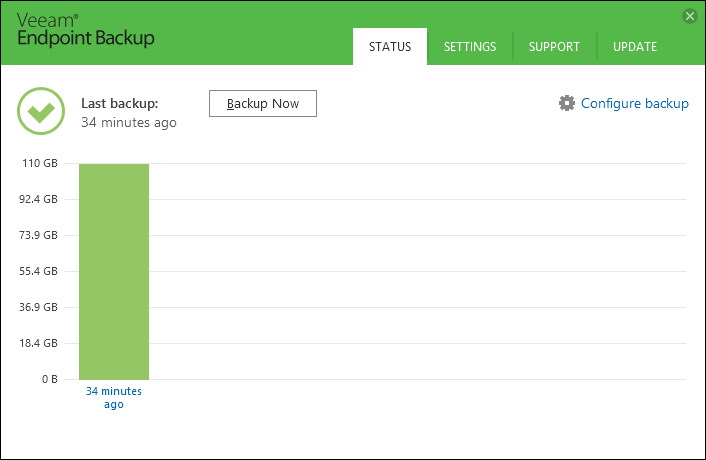Go to the UPDATE tab

(x=635, y=47)
